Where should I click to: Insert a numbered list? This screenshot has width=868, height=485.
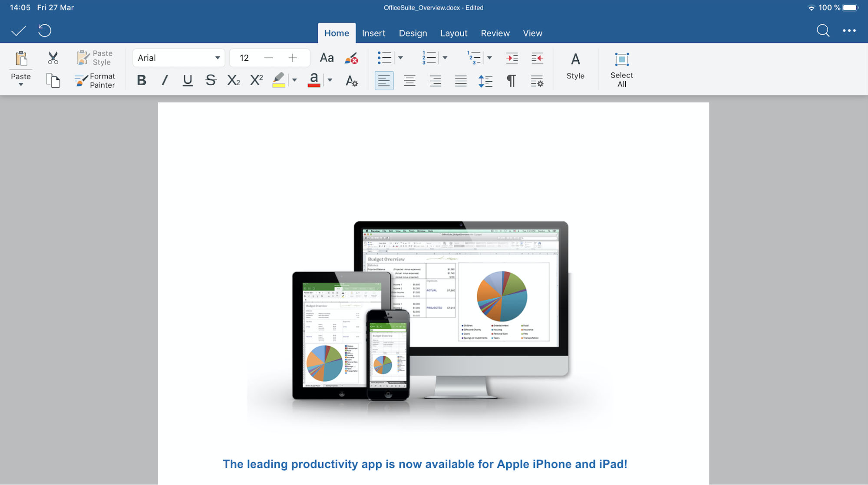[429, 58]
